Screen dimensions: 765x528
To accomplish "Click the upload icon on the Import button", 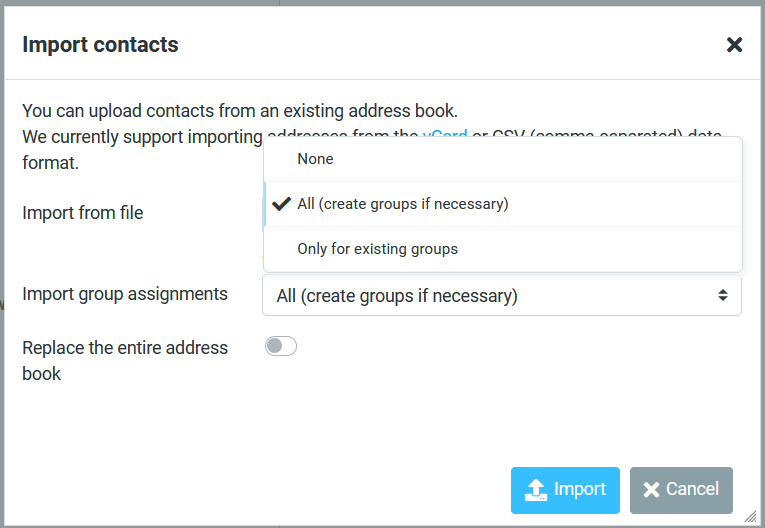I will pos(536,490).
